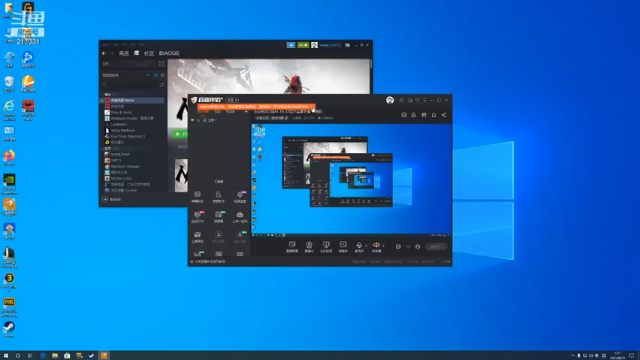Collapse the second game category above BIOMUTANT
The width and height of the screenshot is (640, 360).
pos(102,149)
